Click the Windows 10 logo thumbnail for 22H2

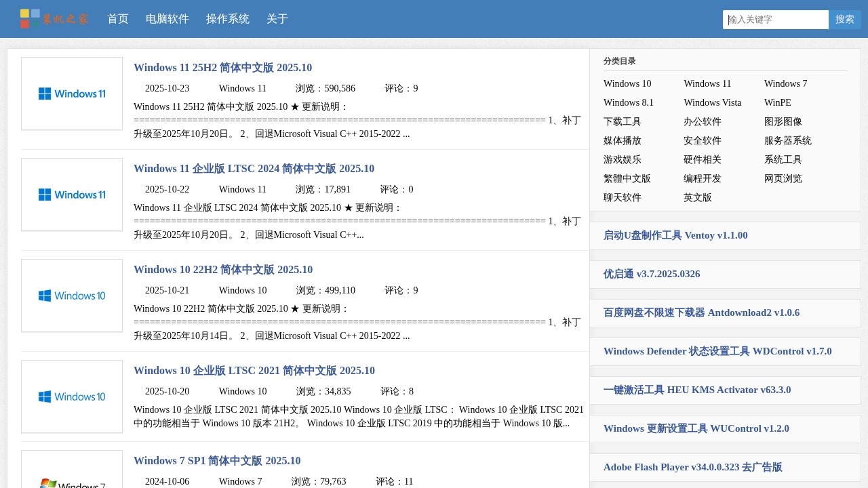pos(71,295)
